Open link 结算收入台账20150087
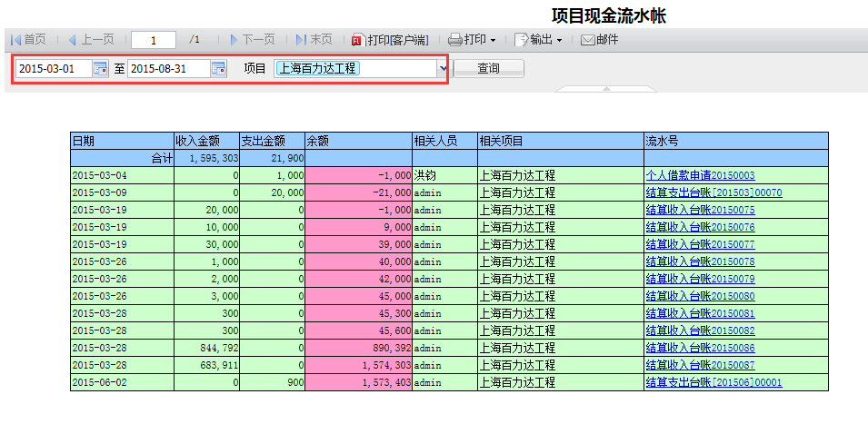The image size is (868, 424). tap(700, 365)
